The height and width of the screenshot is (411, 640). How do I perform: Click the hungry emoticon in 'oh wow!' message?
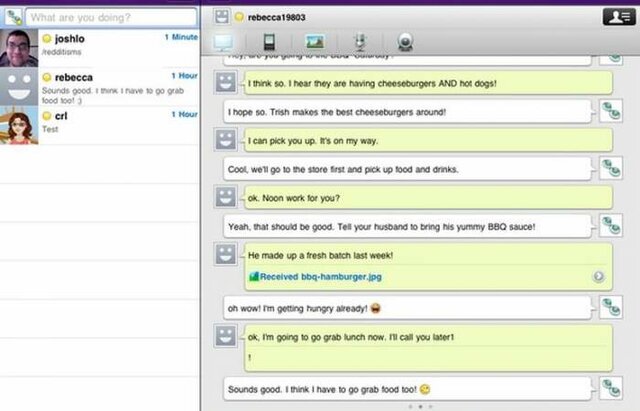[x=375, y=308]
